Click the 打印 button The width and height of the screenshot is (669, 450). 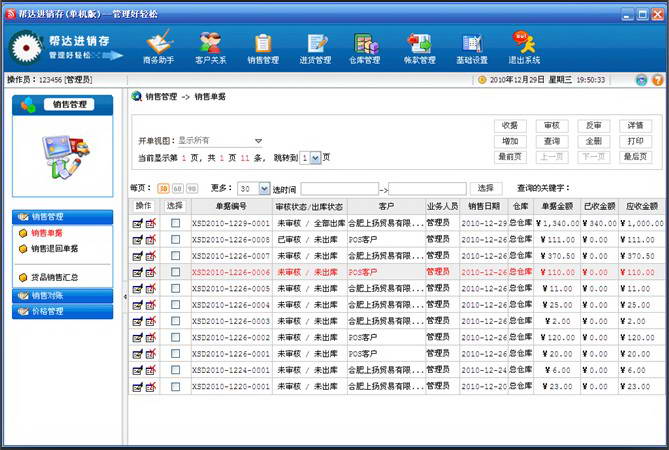tap(635, 141)
